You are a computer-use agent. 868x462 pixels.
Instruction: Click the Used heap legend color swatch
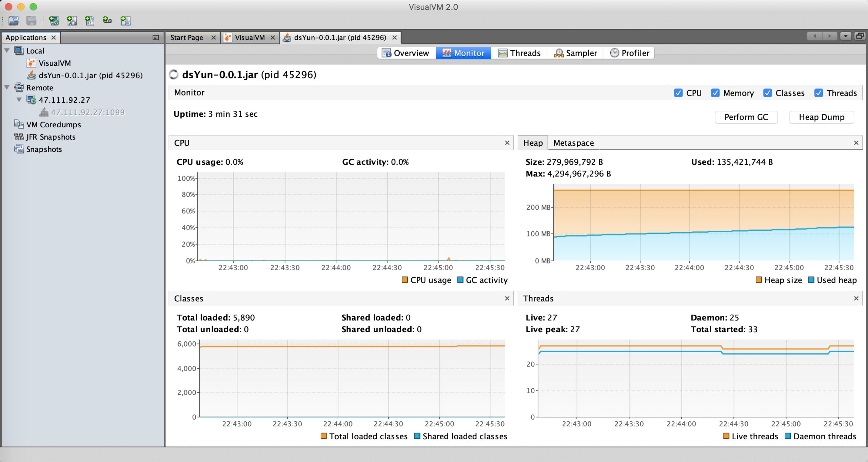pos(811,280)
